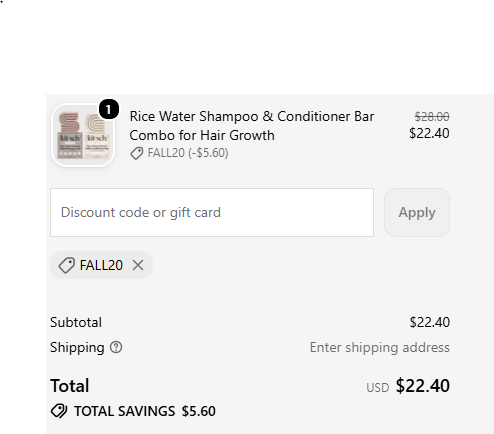494x434 pixels.
Task: Click the tag icon beside FALL20 (-$5.60)
Action: 136,153
